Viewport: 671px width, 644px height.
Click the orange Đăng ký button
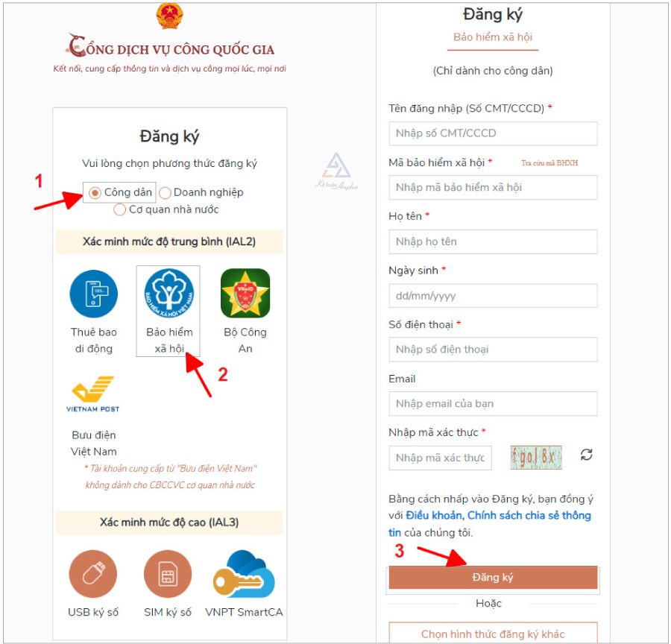click(x=493, y=577)
